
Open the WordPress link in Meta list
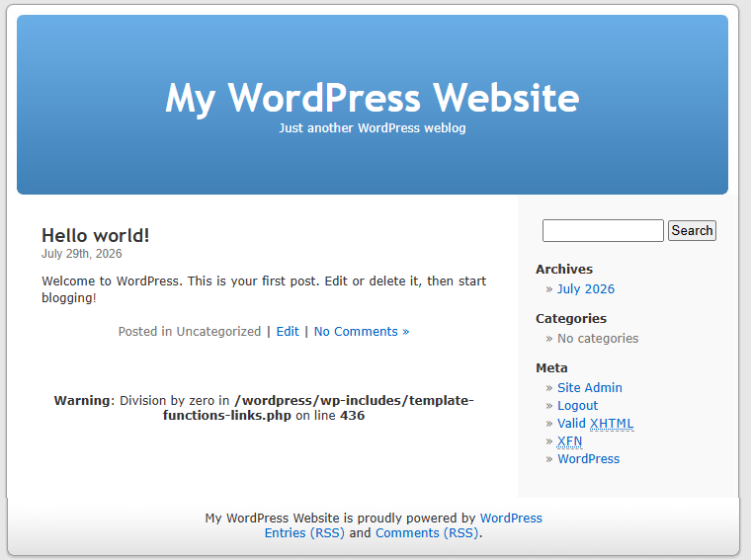tap(589, 459)
